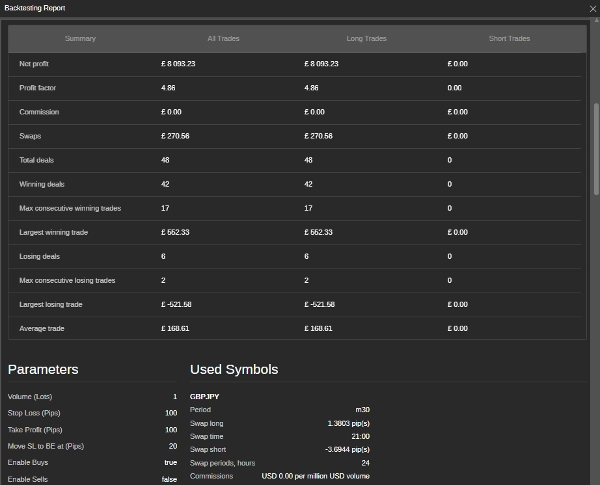Screen dimensions: 600x485
Task: Click the Stop Loss (Pips) value
Action: coord(171,413)
